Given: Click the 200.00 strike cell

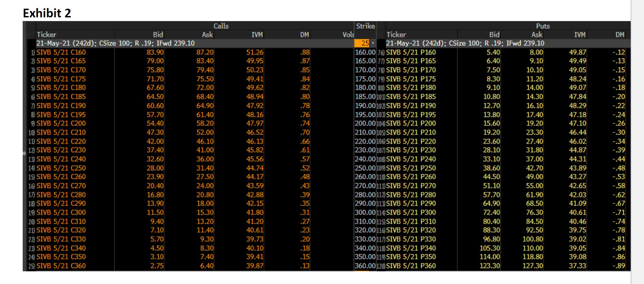Looking at the screenshot, I should pyautogui.click(x=365, y=123).
